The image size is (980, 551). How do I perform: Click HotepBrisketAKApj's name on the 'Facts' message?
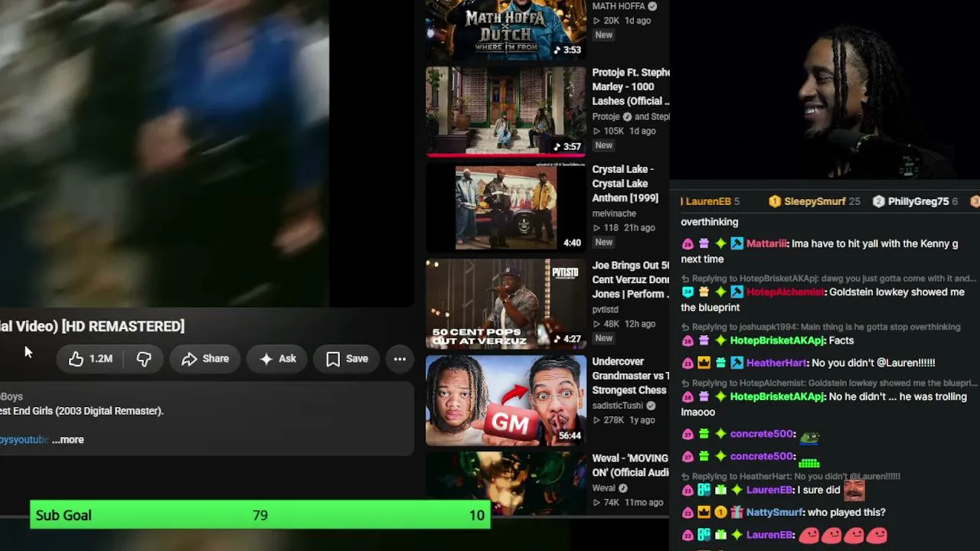(x=777, y=341)
